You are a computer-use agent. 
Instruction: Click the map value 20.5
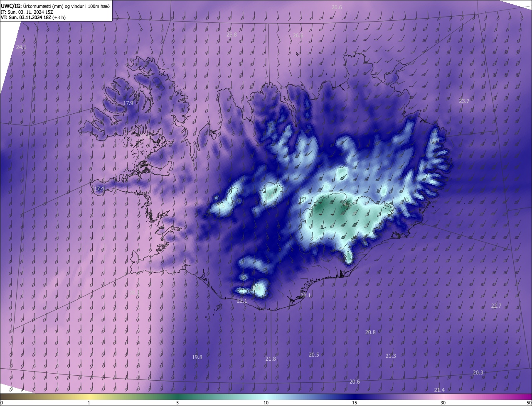pos(314,355)
